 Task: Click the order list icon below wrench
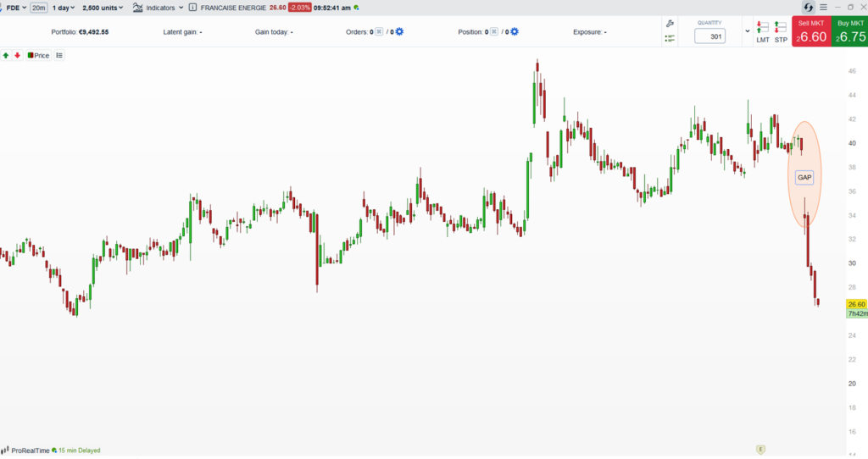(670, 38)
